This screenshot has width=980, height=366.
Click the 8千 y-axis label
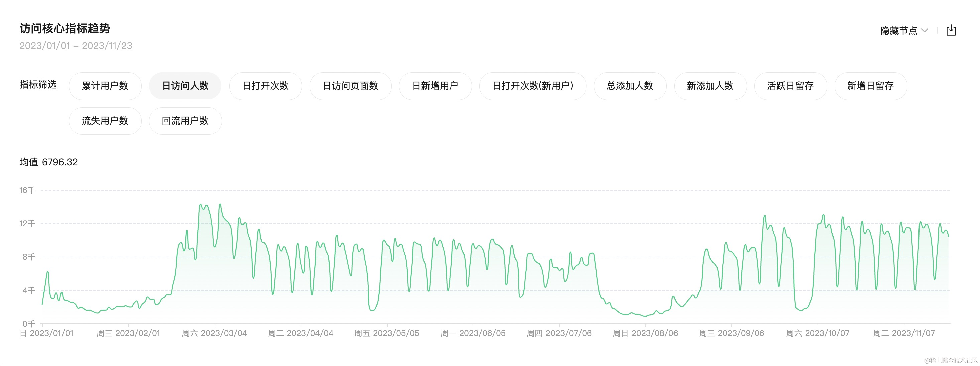pos(28,257)
